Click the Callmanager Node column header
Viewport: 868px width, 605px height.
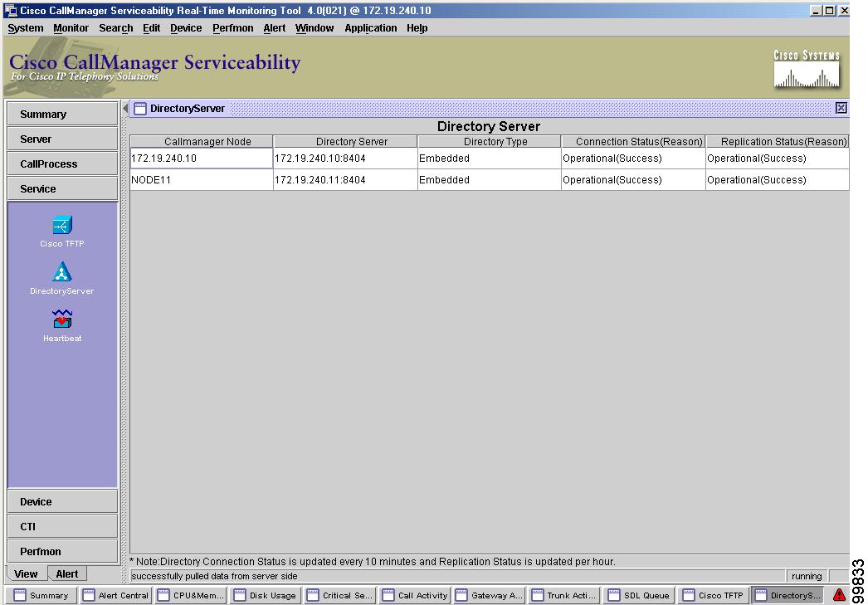tap(202, 142)
